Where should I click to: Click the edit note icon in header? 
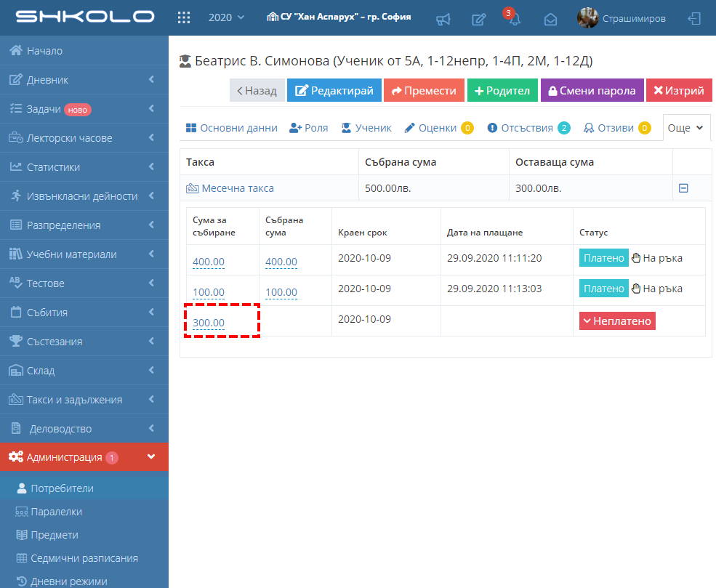(478, 19)
